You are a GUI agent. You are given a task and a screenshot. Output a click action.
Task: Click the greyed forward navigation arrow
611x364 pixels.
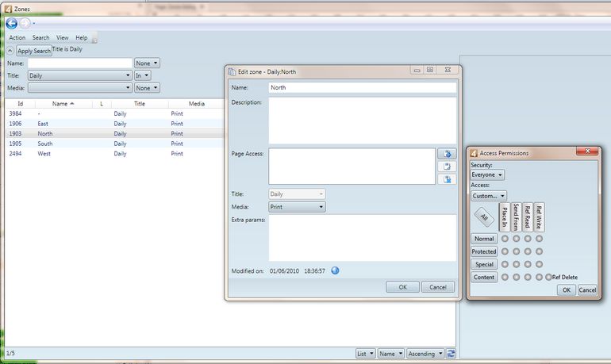coord(25,23)
